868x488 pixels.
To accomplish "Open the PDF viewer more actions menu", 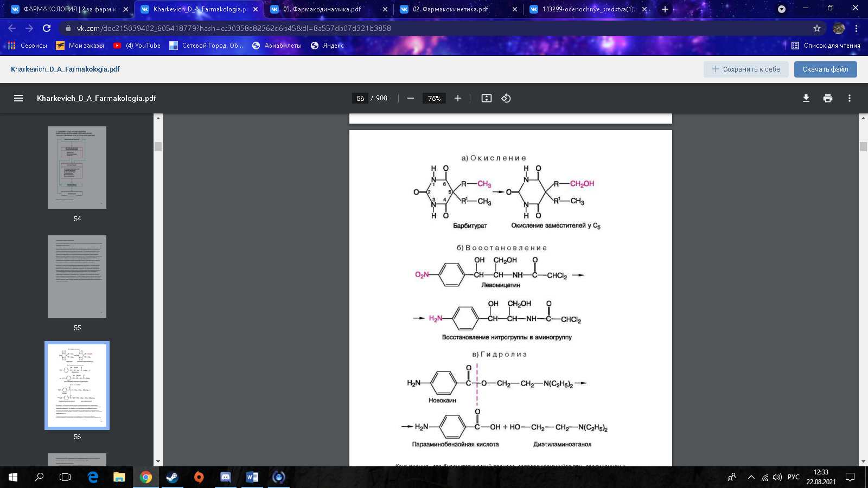I will pos(850,98).
